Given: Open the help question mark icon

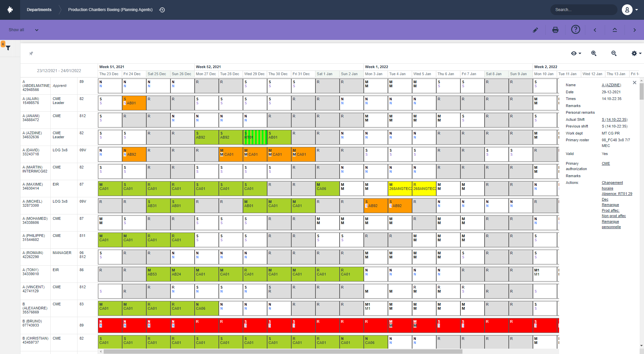Looking at the screenshot, I should [x=576, y=30].
